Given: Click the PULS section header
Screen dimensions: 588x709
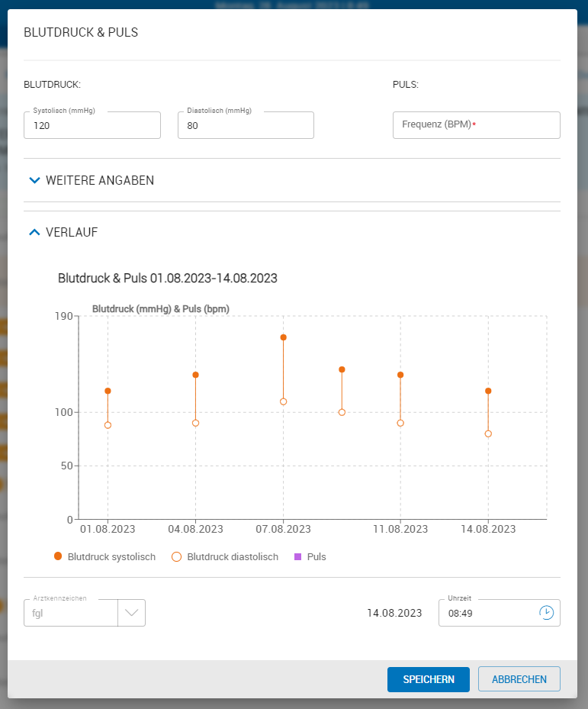Looking at the screenshot, I should click(x=405, y=84).
